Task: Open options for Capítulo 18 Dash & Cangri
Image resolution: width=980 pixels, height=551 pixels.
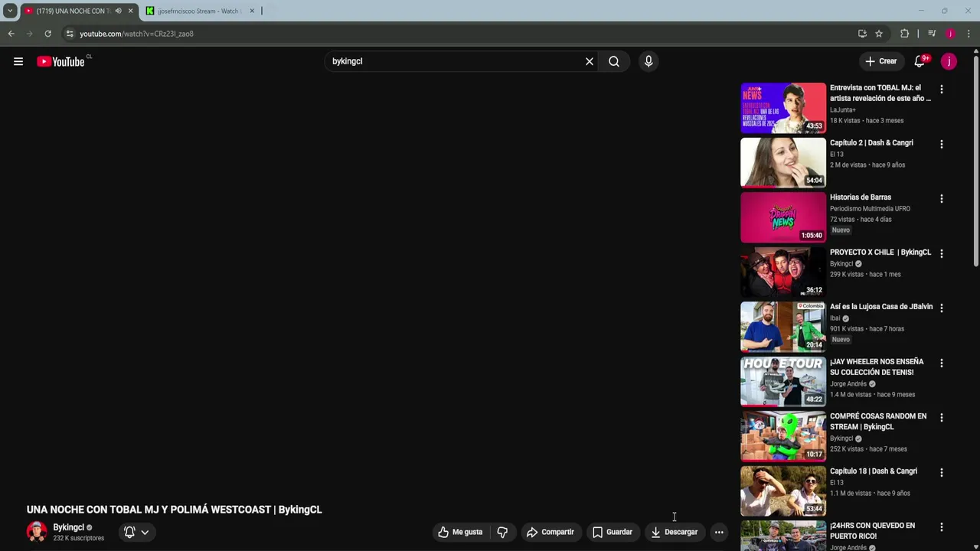Action: (942, 472)
